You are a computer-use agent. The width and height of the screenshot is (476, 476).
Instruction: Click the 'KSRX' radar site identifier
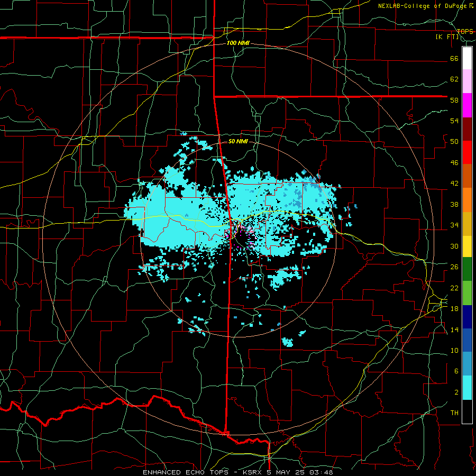(253, 472)
